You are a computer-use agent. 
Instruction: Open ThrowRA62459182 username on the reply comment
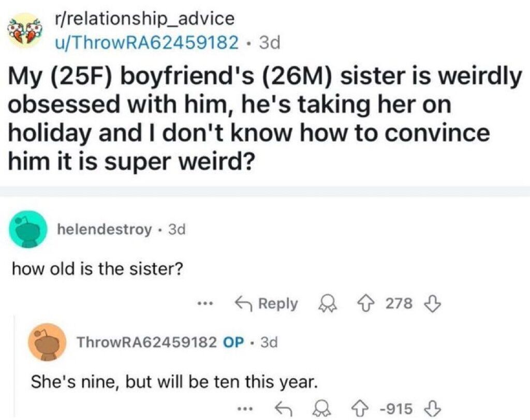(147, 342)
